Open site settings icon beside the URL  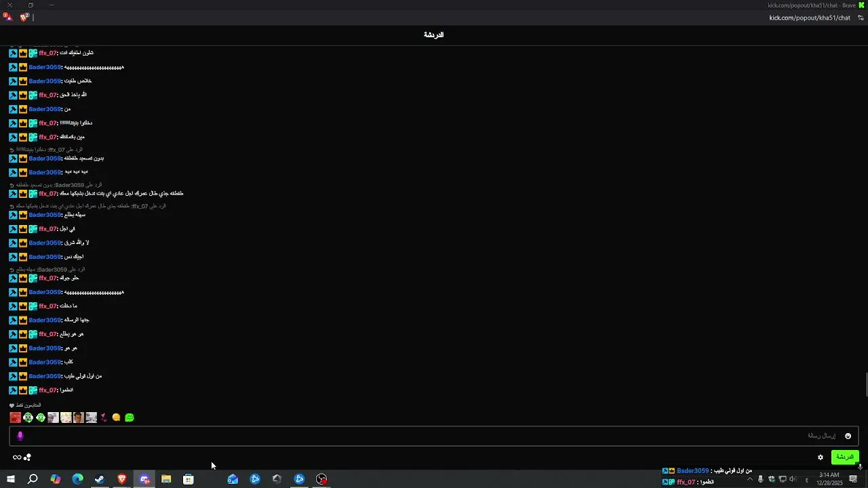861,18
